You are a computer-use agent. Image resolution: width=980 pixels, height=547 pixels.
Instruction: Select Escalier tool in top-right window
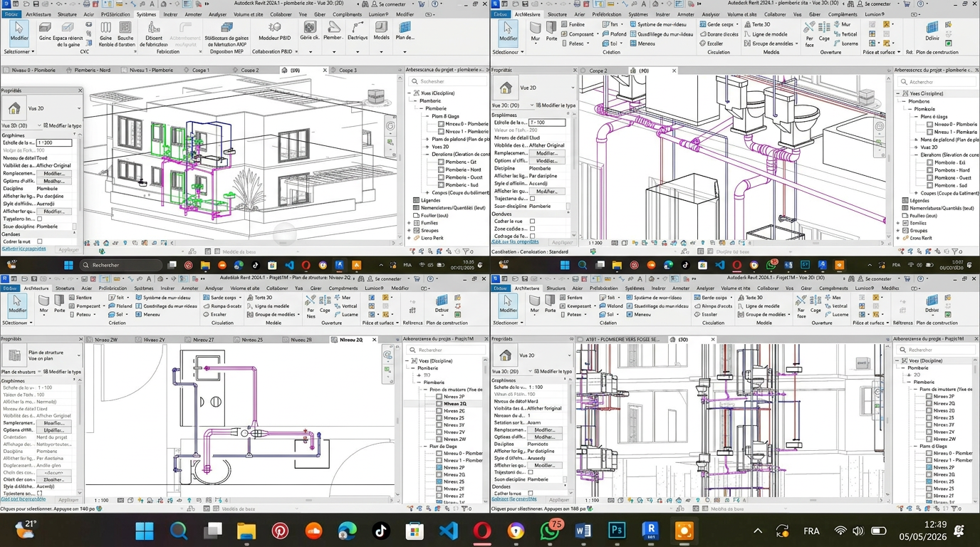pos(710,43)
